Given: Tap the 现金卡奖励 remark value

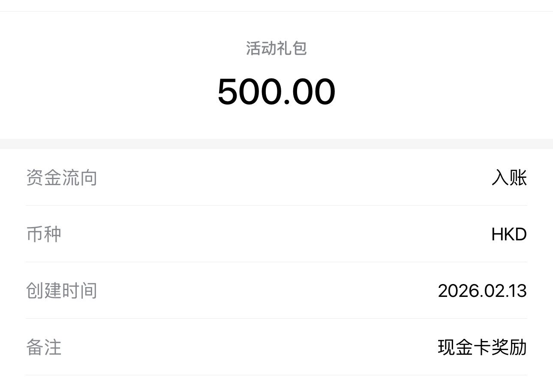Looking at the screenshot, I should [482, 347].
